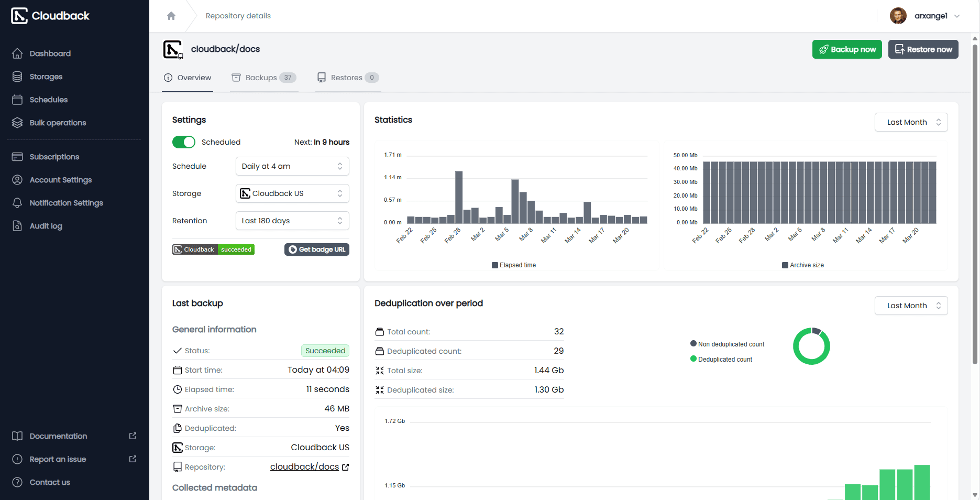Click the Total count icon
The width and height of the screenshot is (980, 500).
(x=380, y=332)
